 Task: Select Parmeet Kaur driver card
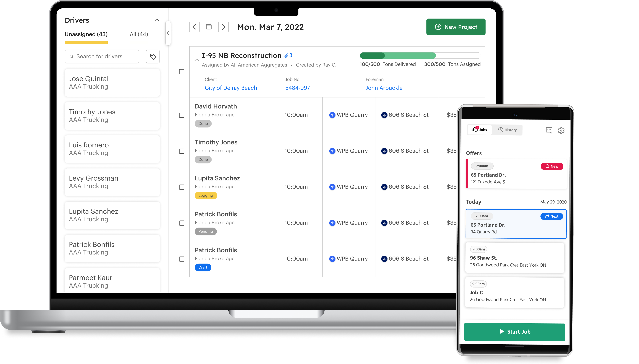coord(112,280)
